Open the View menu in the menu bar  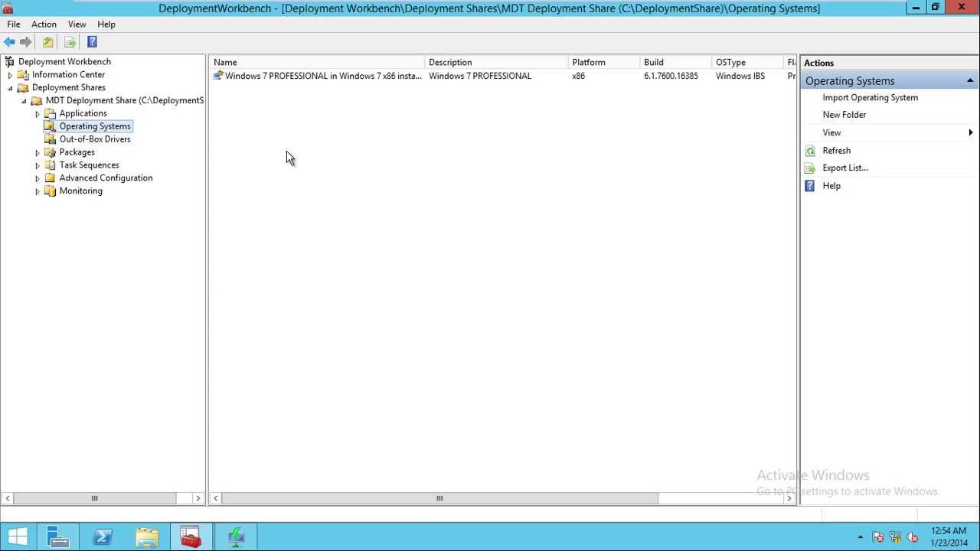click(77, 24)
